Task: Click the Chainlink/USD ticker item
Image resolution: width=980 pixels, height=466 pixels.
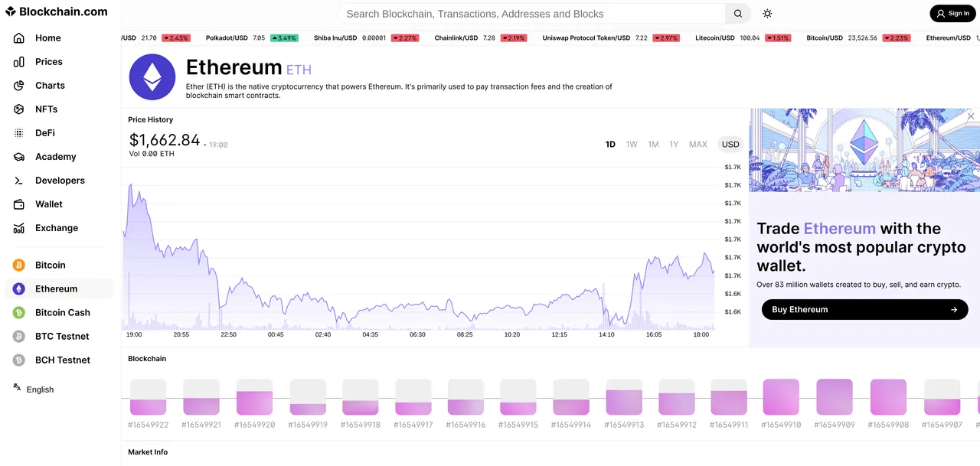Action: click(x=481, y=37)
